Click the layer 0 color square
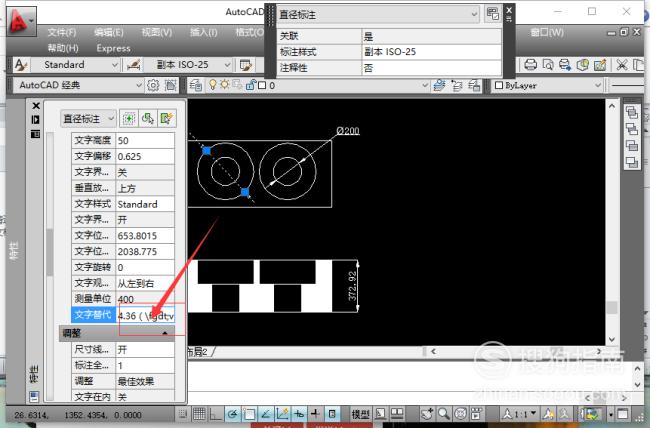 click(262, 85)
